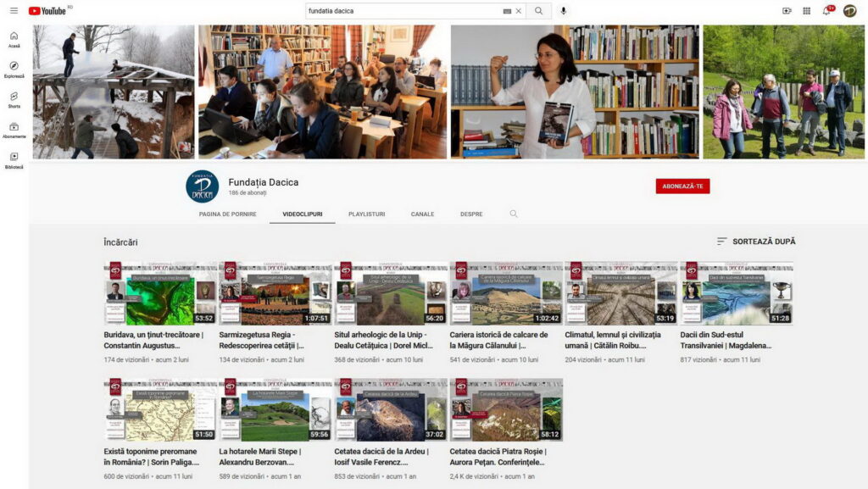Open the create video icon
The height and width of the screenshot is (489, 868).
tap(787, 11)
